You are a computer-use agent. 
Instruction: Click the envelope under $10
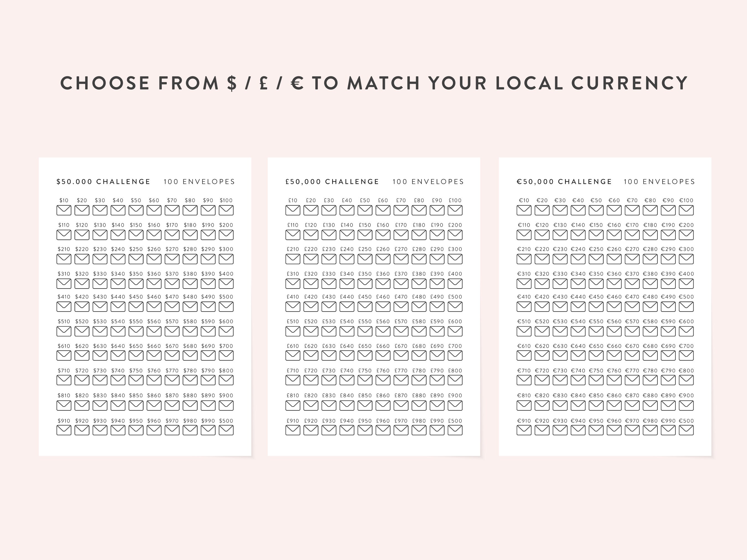click(x=64, y=210)
